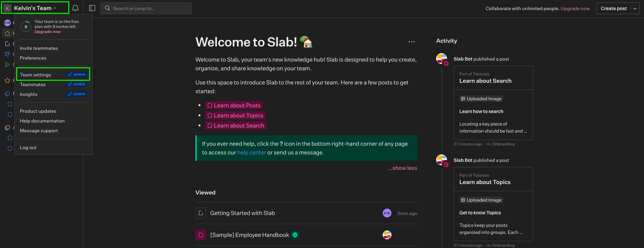Click the Getting Started with Slab post icon

(x=201, y=213)
